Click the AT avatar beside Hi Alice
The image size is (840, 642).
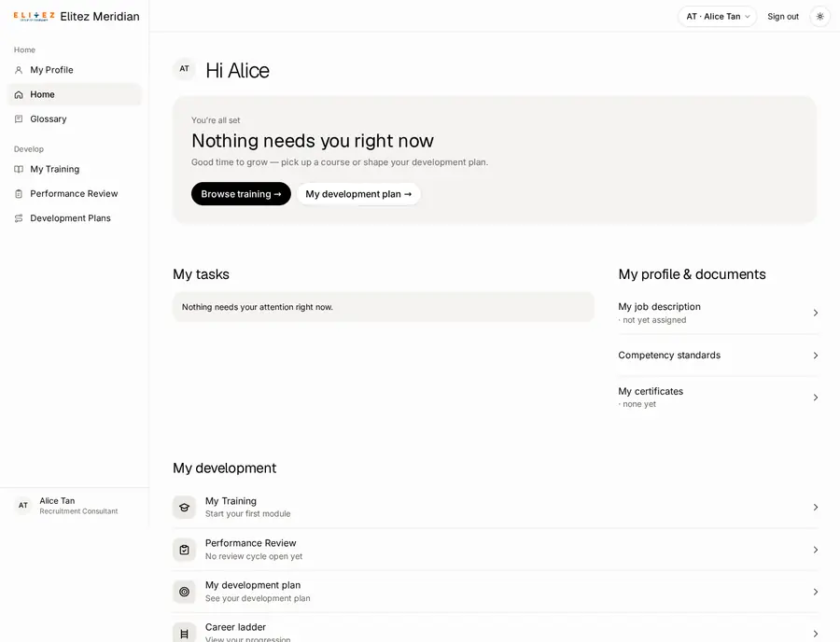point(184,68)
